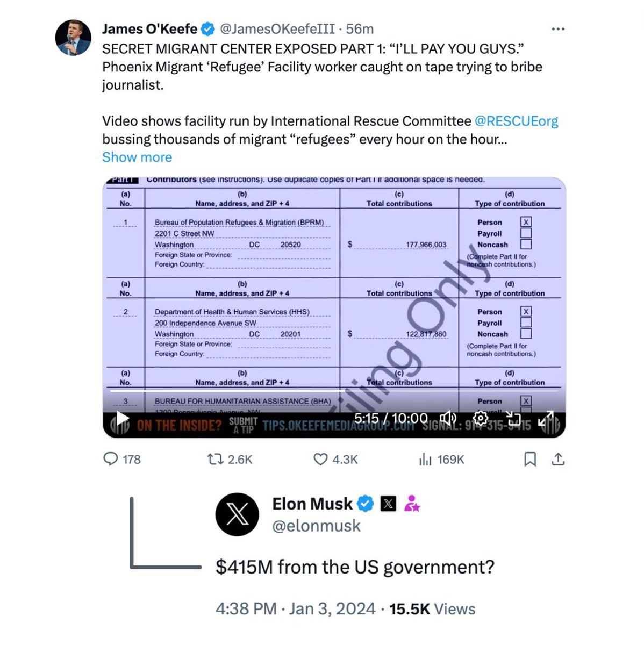
Task: Repost the tweet with 2.6K reposts
Action: [x=215, y=459]
